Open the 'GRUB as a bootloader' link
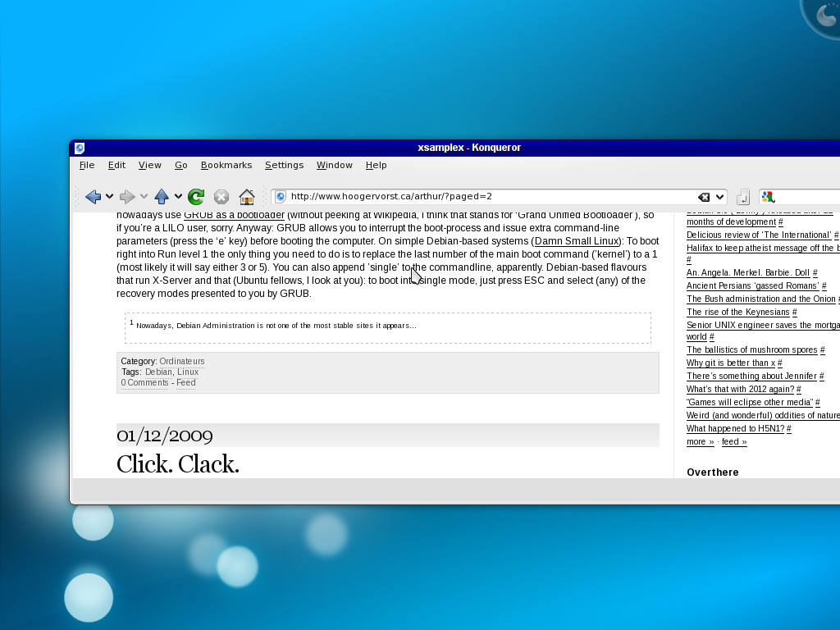This screenshot has width=840, height=630. point(234,216)
